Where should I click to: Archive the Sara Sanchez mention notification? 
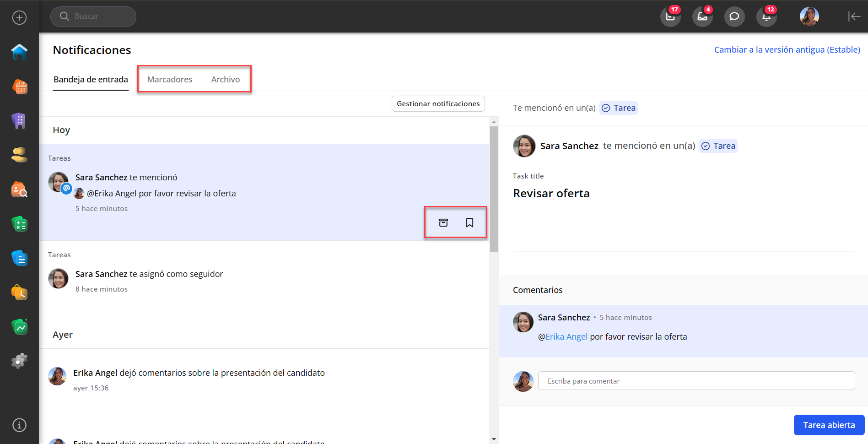click(x=443, y=222)
